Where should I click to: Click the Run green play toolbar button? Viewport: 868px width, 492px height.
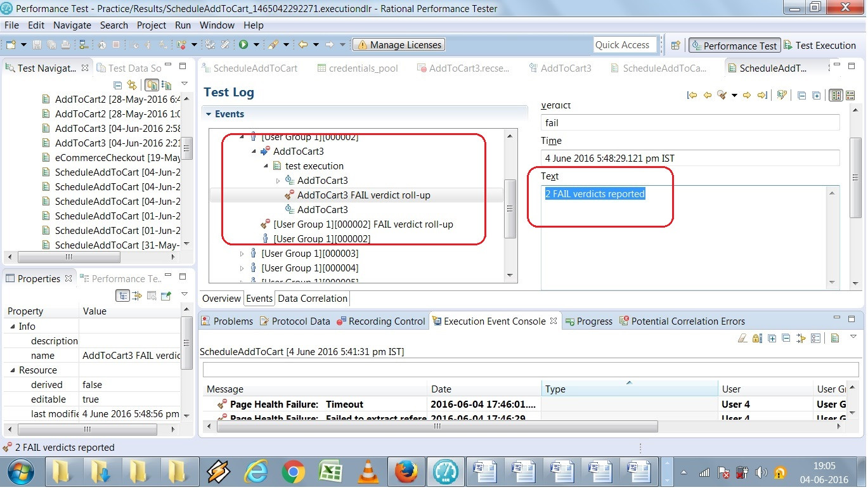[243, 45]
